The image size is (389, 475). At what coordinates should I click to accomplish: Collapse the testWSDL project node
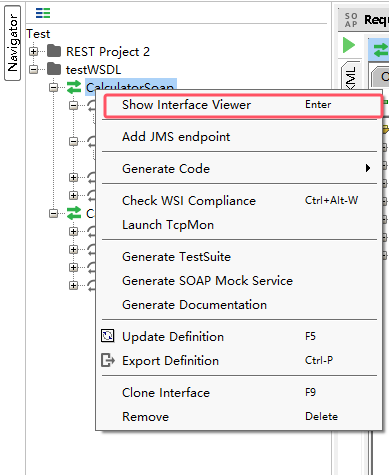33,70
